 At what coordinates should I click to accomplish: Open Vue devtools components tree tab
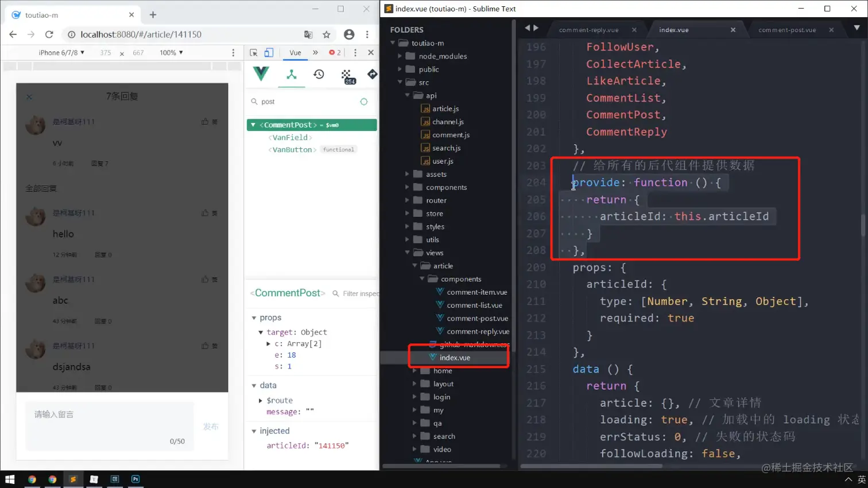click(x=292, y=75)
